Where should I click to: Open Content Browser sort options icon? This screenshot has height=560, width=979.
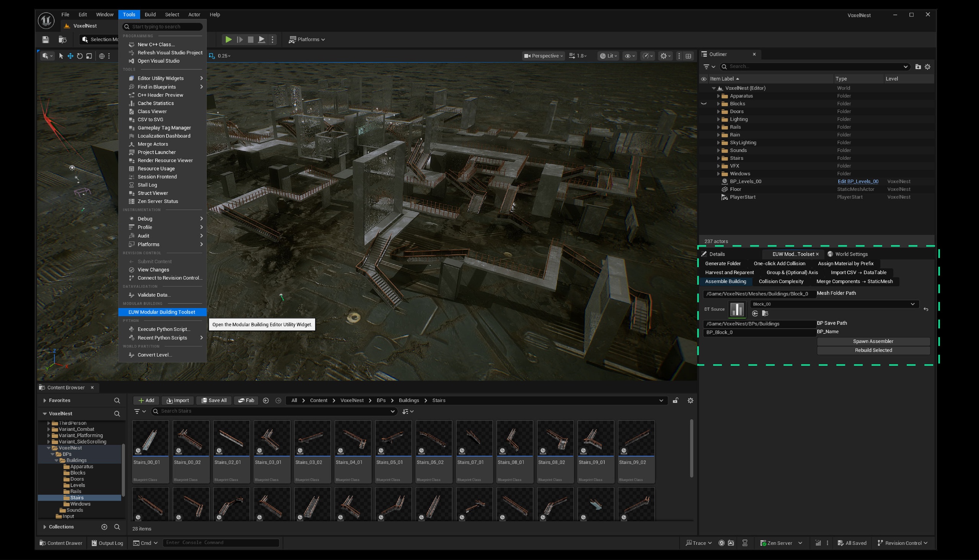click(x=407, y=411)
